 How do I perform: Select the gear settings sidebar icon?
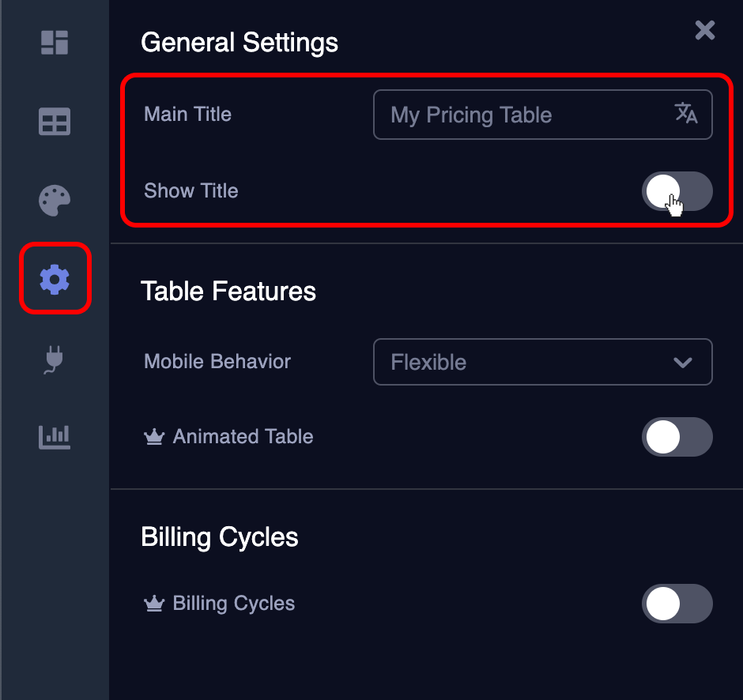coord(55,279)
